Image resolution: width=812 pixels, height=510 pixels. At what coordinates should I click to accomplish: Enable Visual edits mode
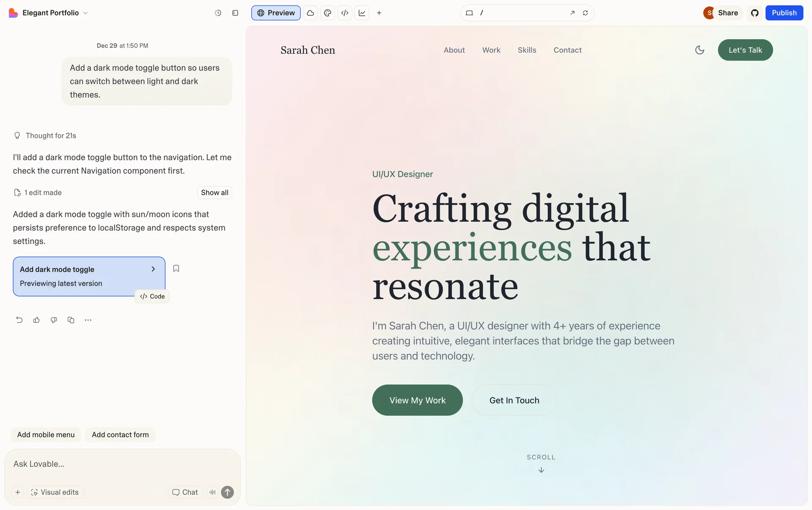pos(55,492)
